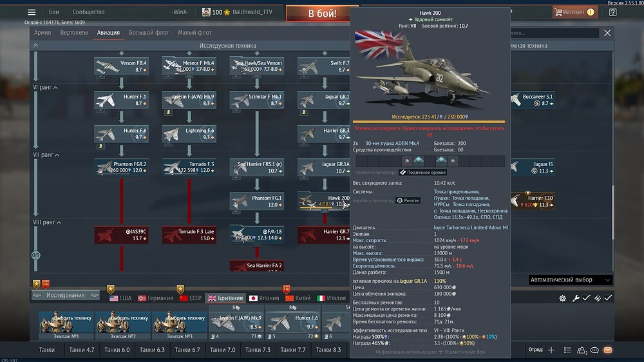Collapse the VIII ранг section
The image size is (644, 362).
(47, 222)
